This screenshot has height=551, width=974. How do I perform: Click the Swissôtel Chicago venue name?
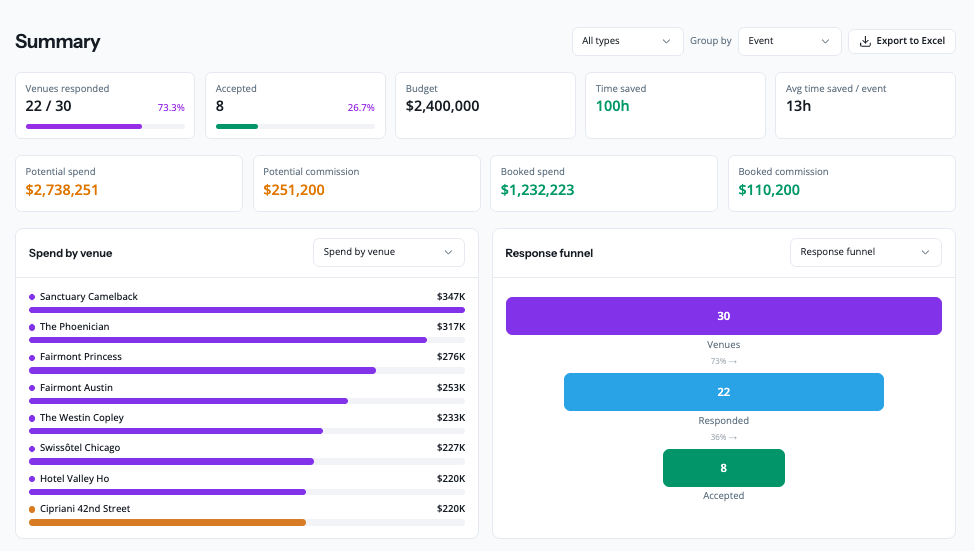point(80,448)
